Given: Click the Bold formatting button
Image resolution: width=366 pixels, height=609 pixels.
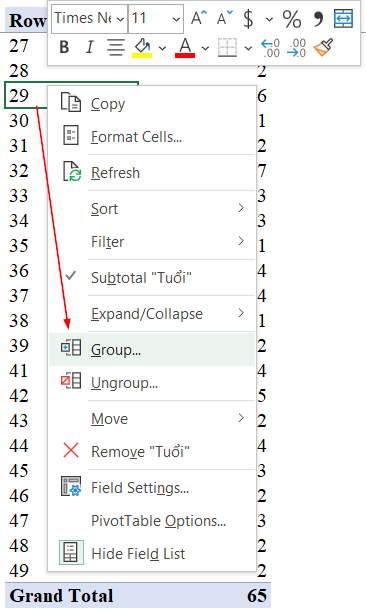Looking at the screenshot, I should [64, 48].
